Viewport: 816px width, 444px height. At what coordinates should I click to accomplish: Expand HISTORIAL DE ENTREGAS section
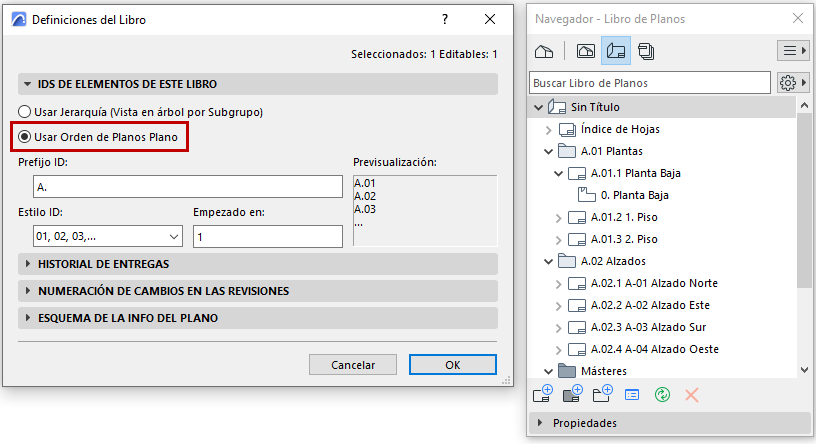click(28, 264)
